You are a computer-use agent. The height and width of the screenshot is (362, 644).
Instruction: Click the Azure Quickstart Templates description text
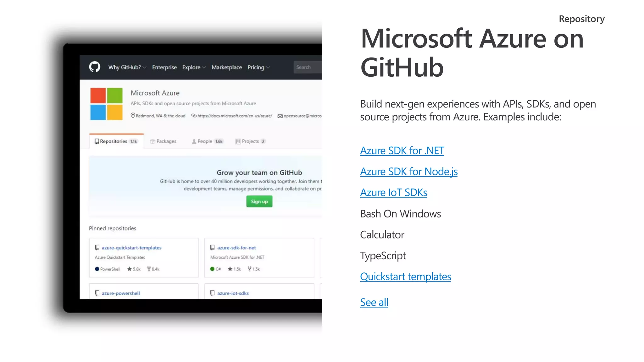tap(120, 257)
